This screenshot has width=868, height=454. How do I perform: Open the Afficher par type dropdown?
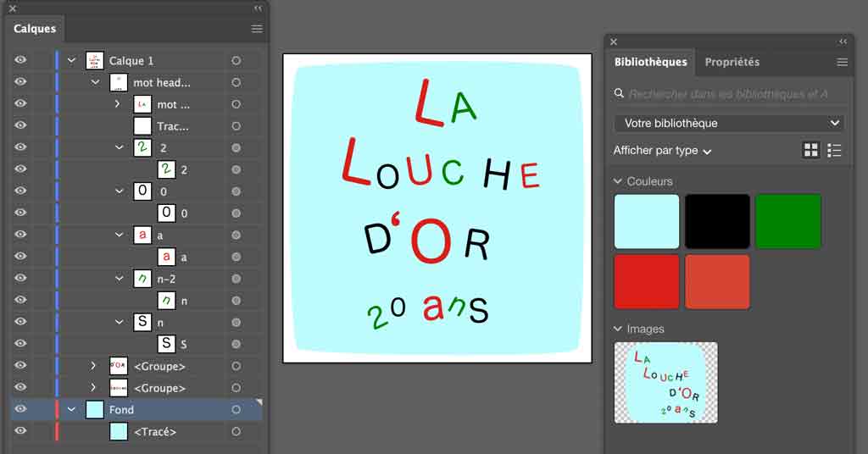tap(662, 151)
